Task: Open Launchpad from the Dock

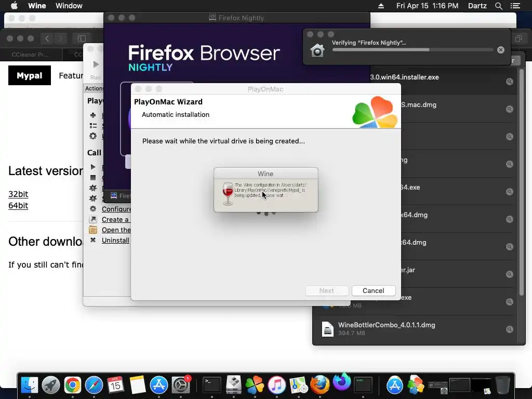Action: tap(51, 385)
